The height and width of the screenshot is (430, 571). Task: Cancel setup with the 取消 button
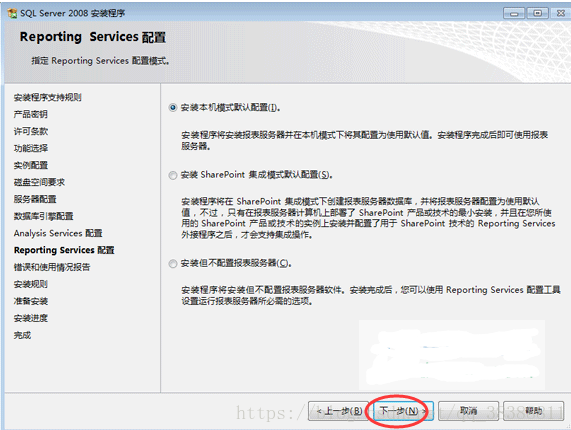[x=468, y=411]
